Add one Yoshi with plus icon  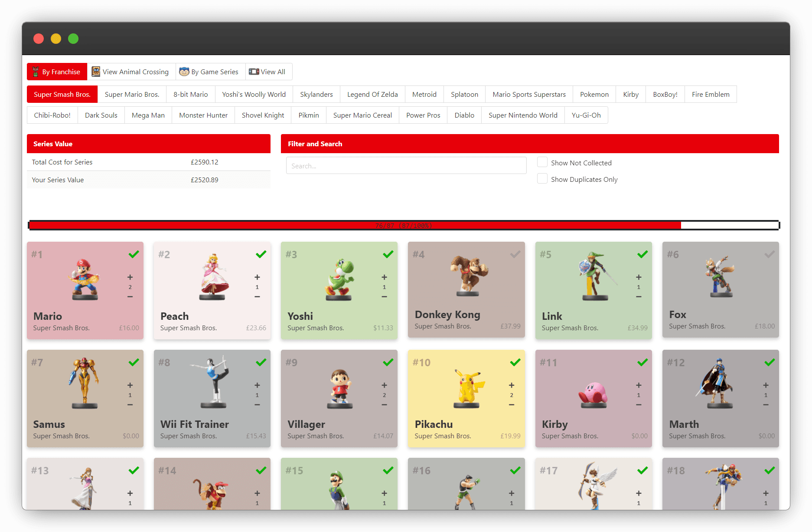click(x=384, y=277)
